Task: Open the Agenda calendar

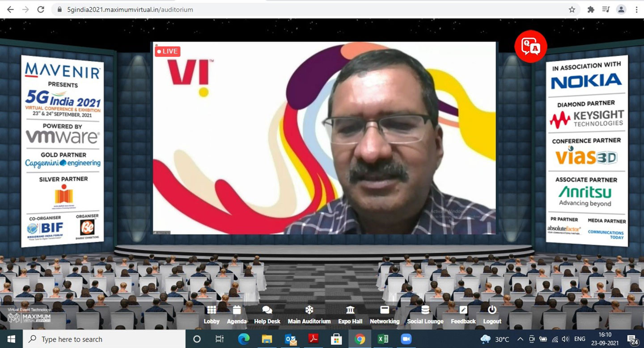Action: tap(237, 315)
